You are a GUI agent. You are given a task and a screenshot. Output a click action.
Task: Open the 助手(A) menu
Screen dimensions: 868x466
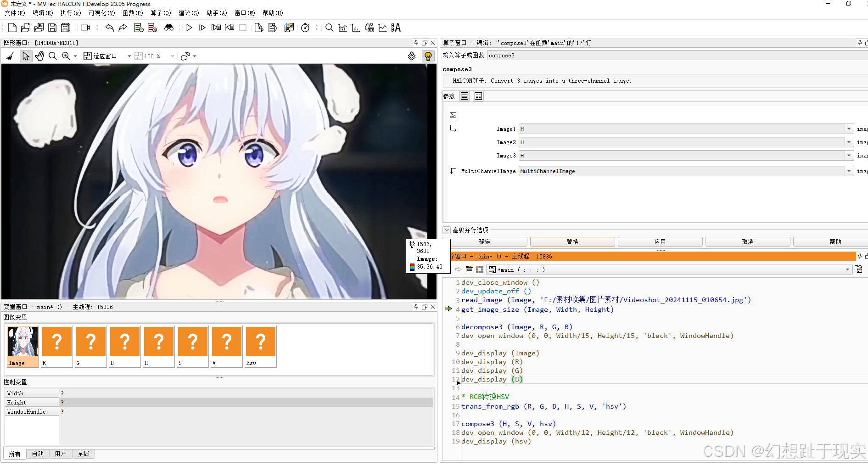[x=217, y=13]
